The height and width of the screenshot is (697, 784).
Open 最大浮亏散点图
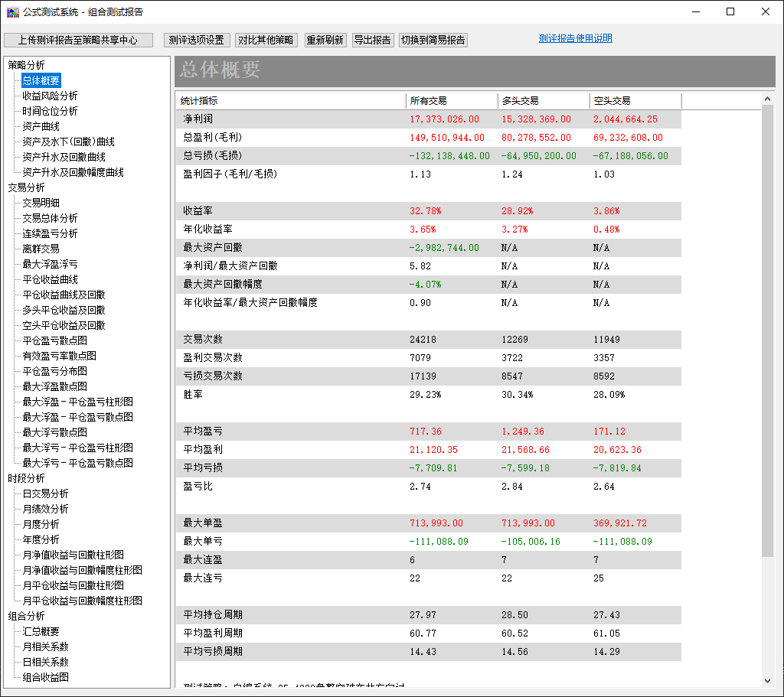coord(55,432)
